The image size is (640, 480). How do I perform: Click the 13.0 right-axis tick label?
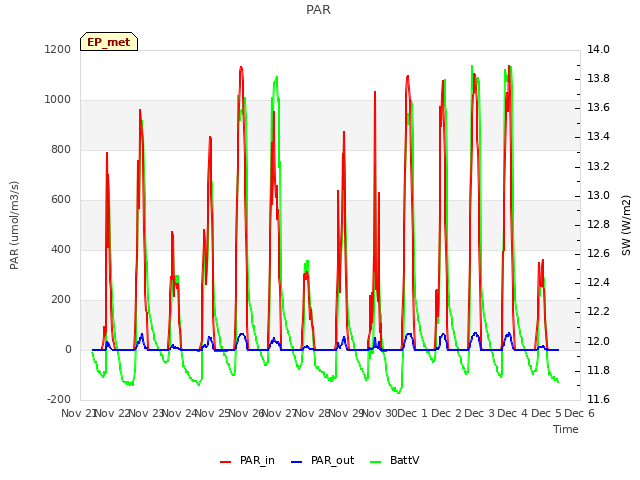tap(598, 195)
